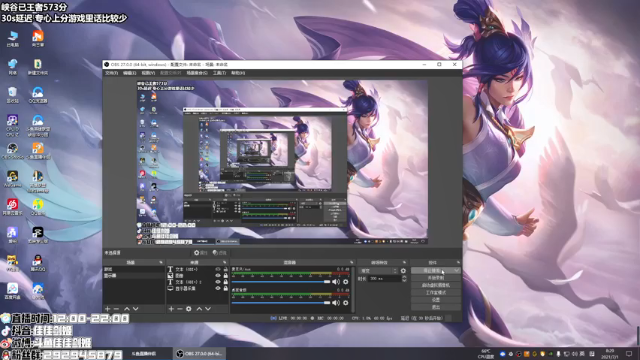Open transition properties gear icon
This screenshot has height=360, width=640.
pos(403,271)
